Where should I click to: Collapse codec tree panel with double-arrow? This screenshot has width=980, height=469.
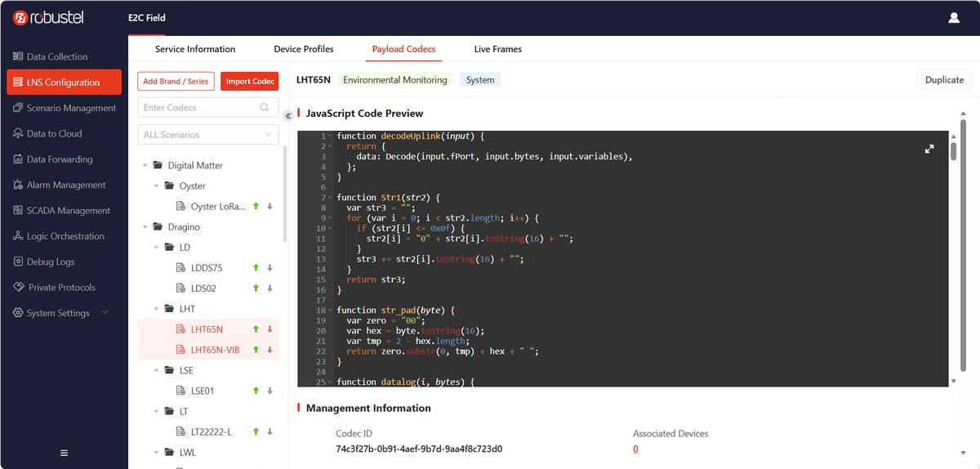287,116
